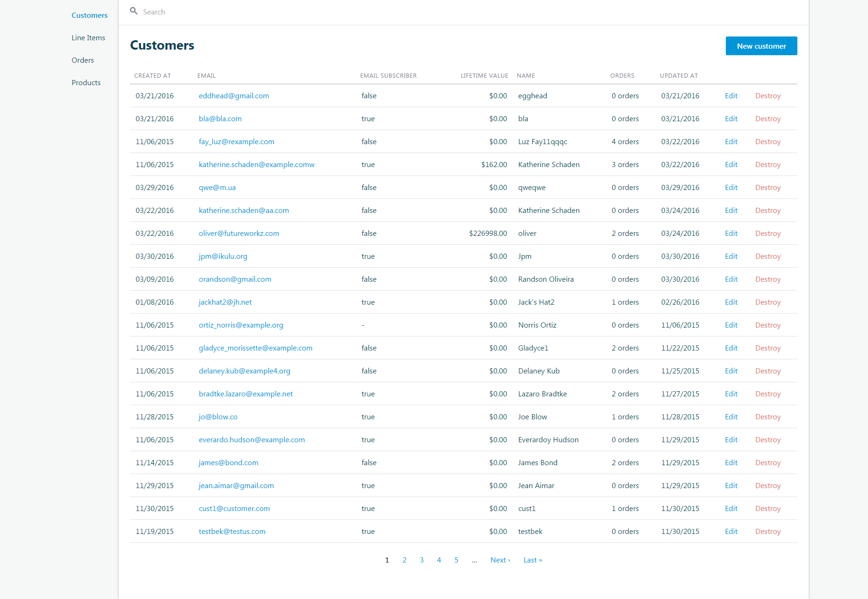Open Products section in sidebar

86,83
